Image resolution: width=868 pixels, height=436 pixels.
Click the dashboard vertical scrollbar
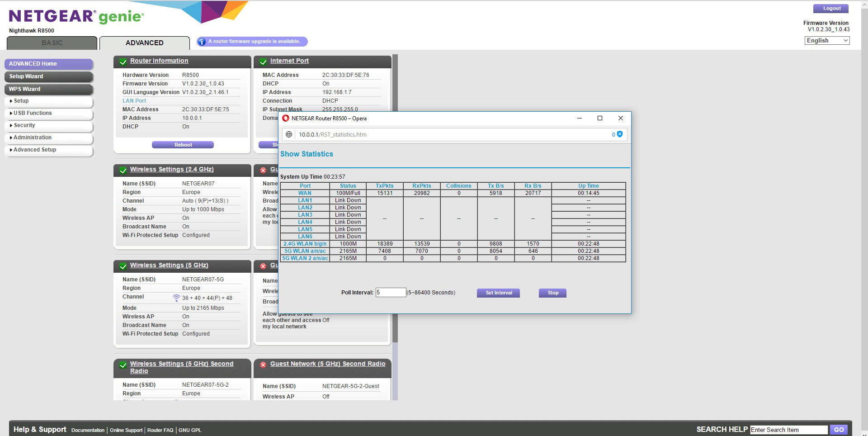pyautogui.click(x=395, y=199)
